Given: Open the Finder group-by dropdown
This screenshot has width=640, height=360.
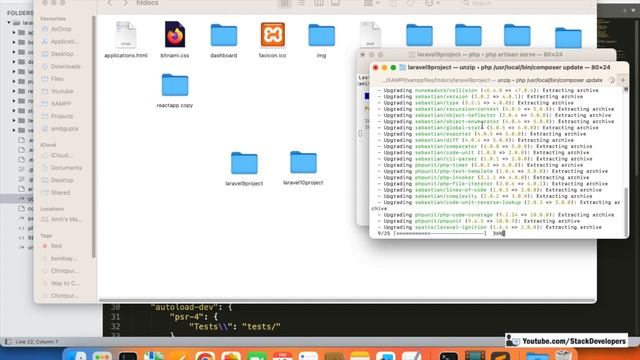Looking at the screenshot, I should pyautogui.click(x=371, y=3).
